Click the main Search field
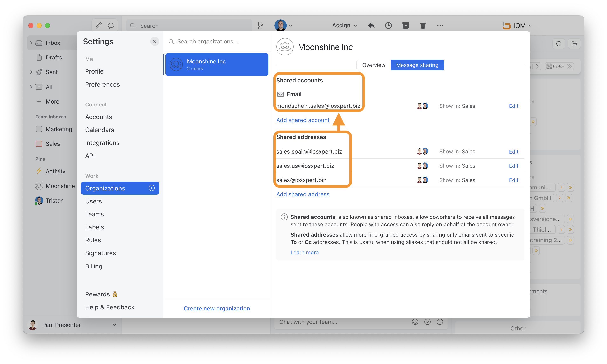Screen dimensions: 607x364 coord(189,26)
